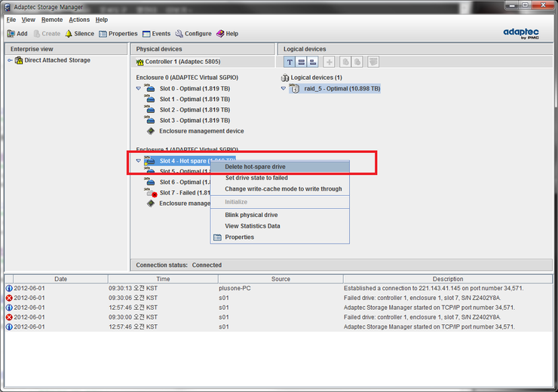
Task: Click the Logical devices (1) cylinders icon
Action: coord(285,78)
